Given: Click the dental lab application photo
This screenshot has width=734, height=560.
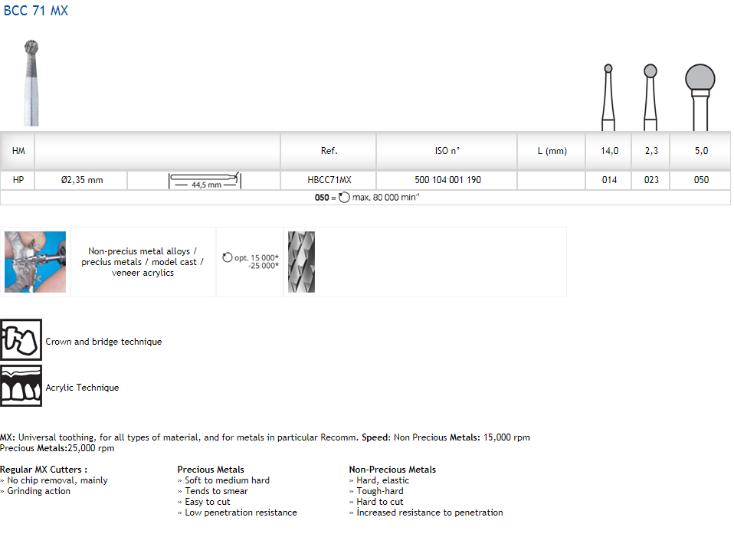Looking at the screenshot, I should pos(35,262).
